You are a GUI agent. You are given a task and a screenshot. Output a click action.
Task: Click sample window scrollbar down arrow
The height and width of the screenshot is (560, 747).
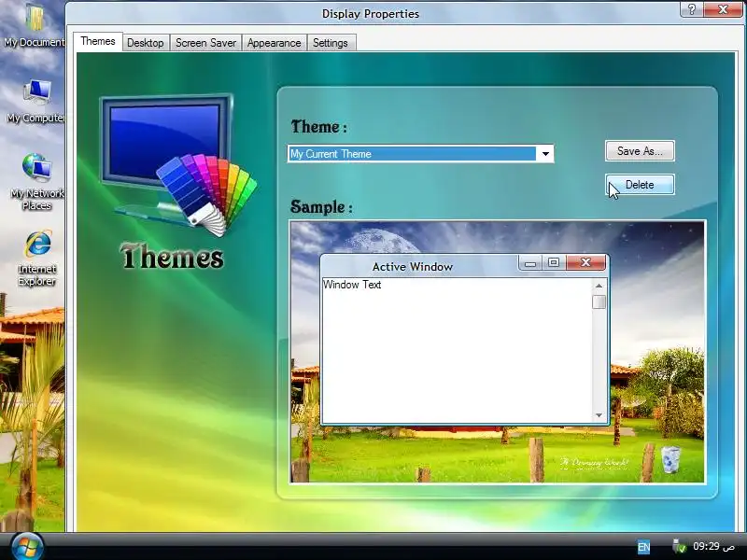tap(599, 415)
